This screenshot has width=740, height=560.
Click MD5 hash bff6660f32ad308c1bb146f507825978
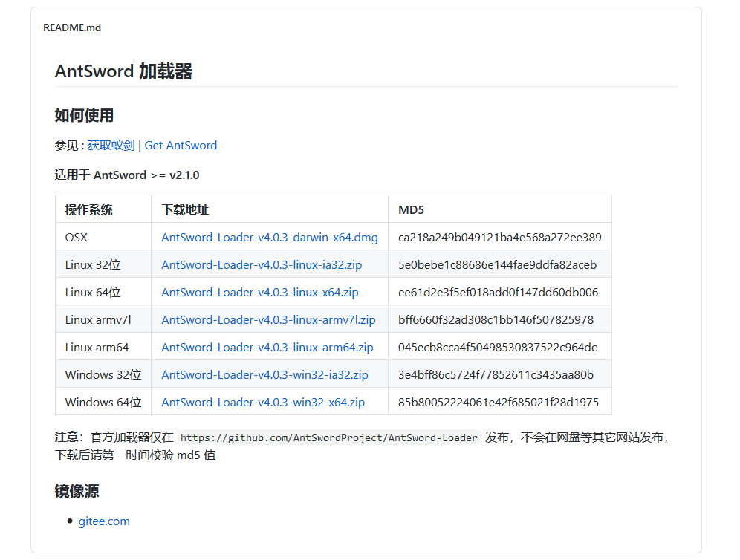click(496, 320)
